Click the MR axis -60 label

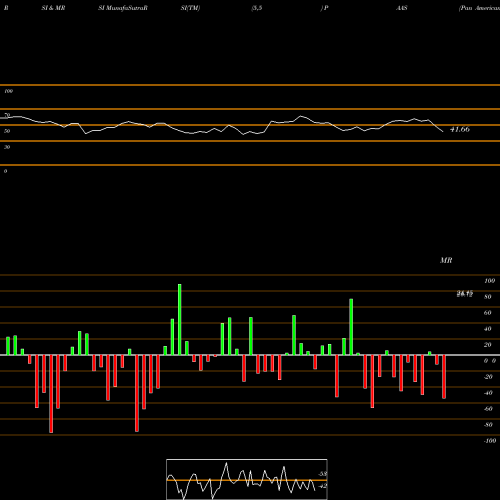point(488,409)
